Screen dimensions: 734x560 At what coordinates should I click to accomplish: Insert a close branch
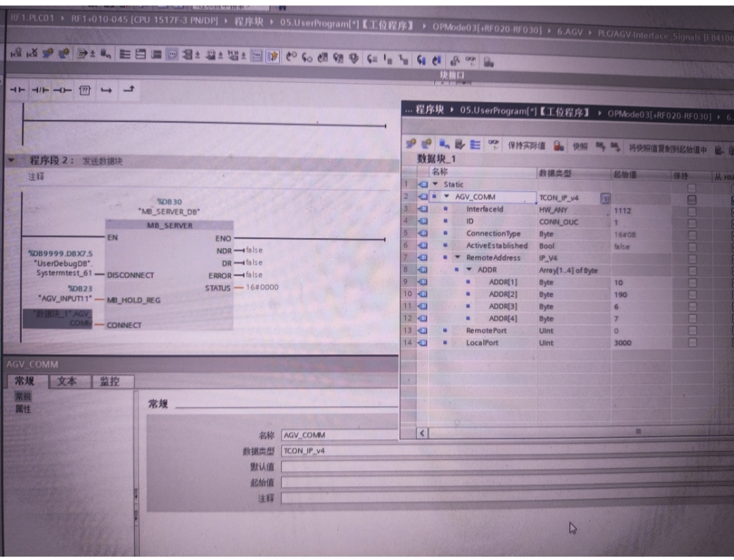[128, 89]
